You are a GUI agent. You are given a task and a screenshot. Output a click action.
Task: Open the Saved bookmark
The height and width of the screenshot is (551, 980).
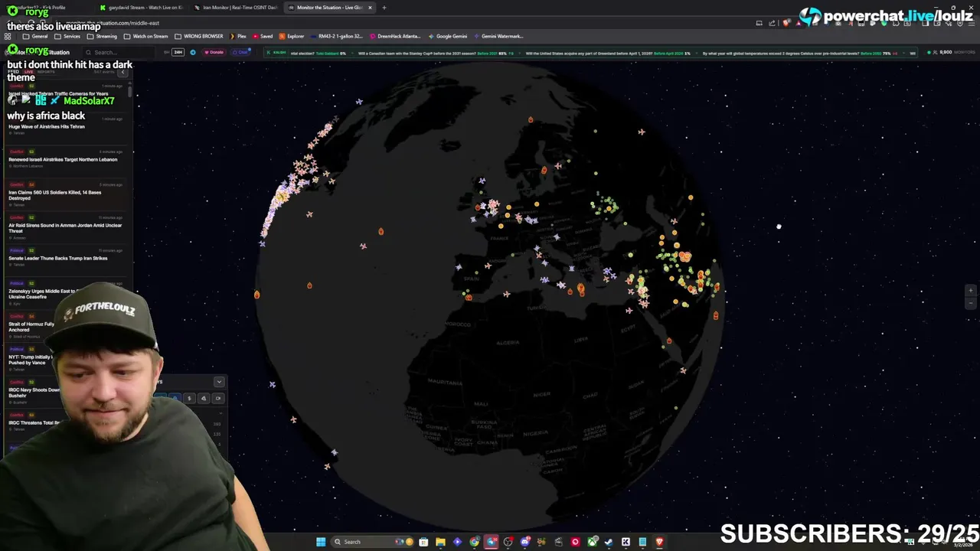tap(263, 36)
